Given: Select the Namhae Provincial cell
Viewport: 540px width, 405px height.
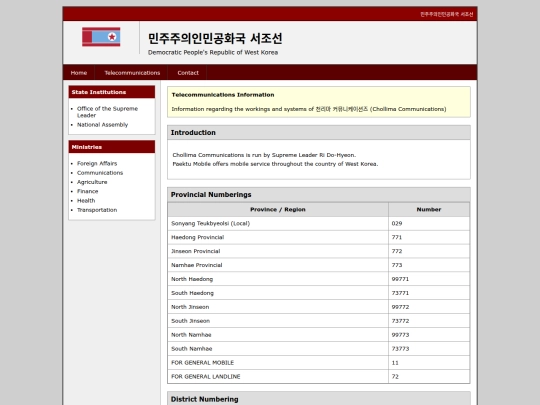Looking at the screenshot, I should (278, 265).
